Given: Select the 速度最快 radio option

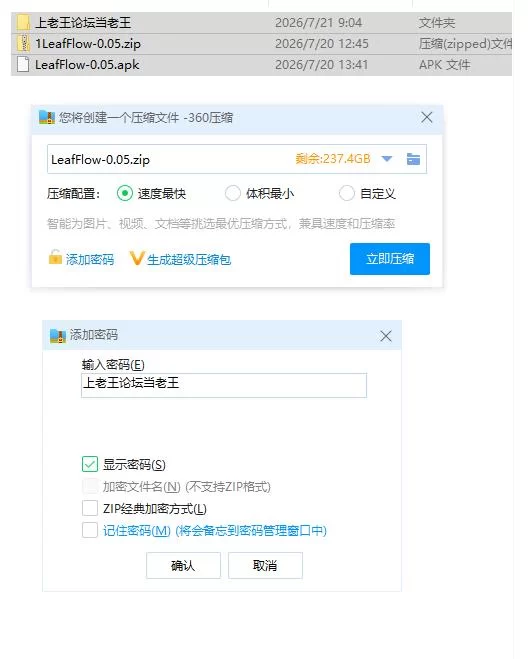Looking at the screenshot, I should (125, 193).
